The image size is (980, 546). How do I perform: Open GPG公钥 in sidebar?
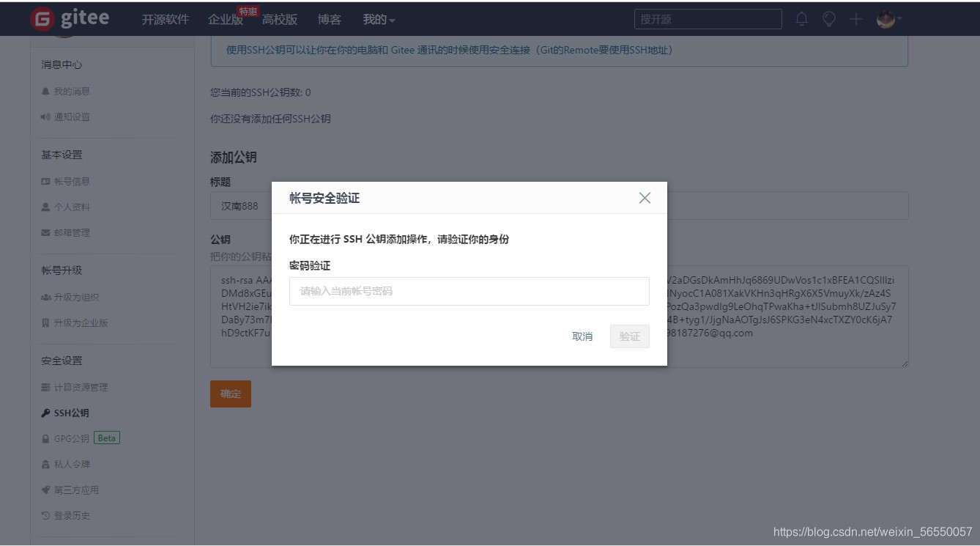coord(71,438)
